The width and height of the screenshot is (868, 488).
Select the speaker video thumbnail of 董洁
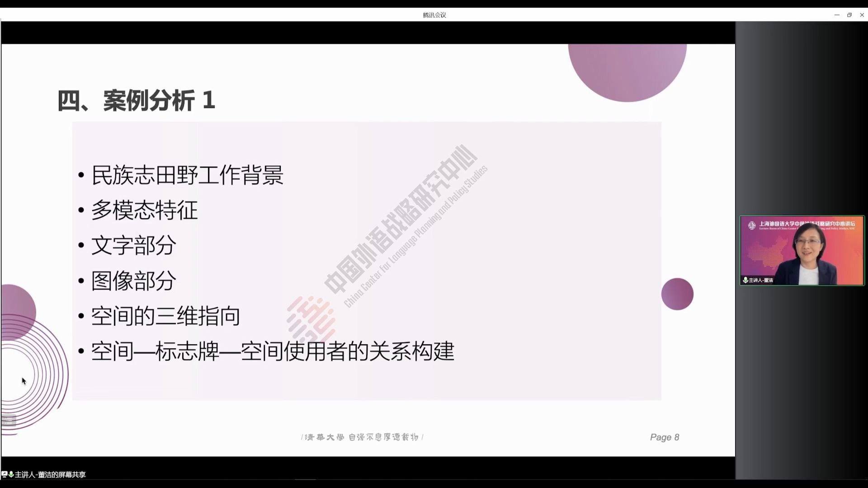pos(802,251)
